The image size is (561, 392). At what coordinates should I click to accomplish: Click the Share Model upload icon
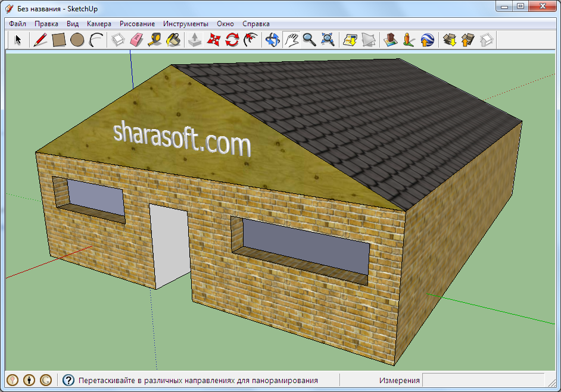467,40
